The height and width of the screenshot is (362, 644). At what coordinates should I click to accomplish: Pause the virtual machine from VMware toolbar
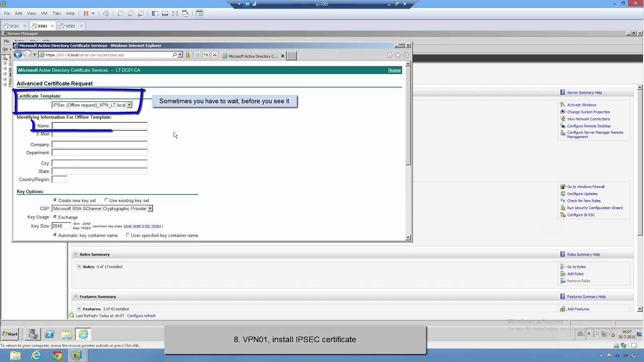86,14
